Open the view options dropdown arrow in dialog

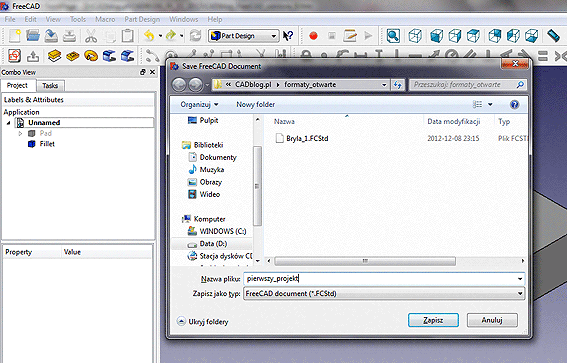[490, 104]
